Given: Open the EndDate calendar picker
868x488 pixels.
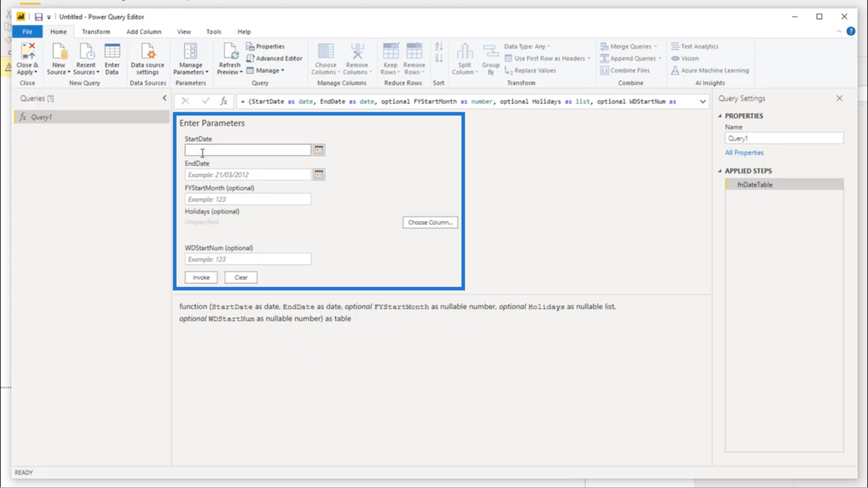Looking at the screenshot, I should pyautogui.click(x=319, y=175).
